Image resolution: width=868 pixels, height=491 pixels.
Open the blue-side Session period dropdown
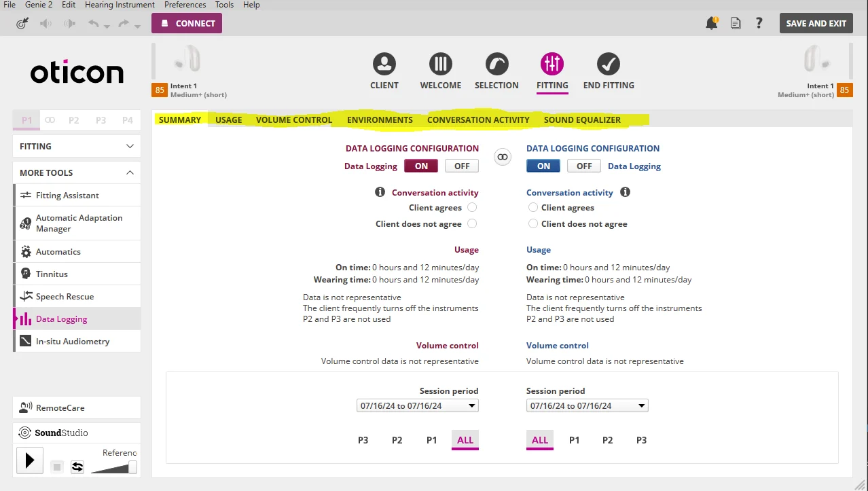[x=587, y=406]
